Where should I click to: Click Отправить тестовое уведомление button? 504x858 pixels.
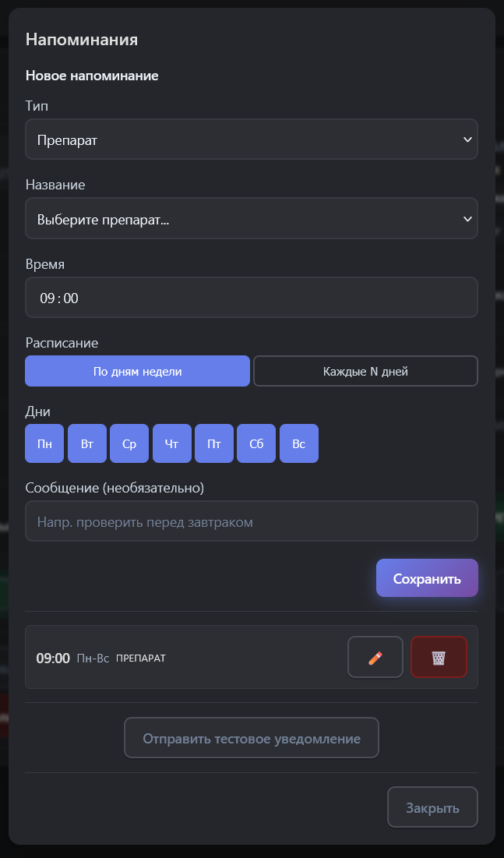tap(251, 738)
